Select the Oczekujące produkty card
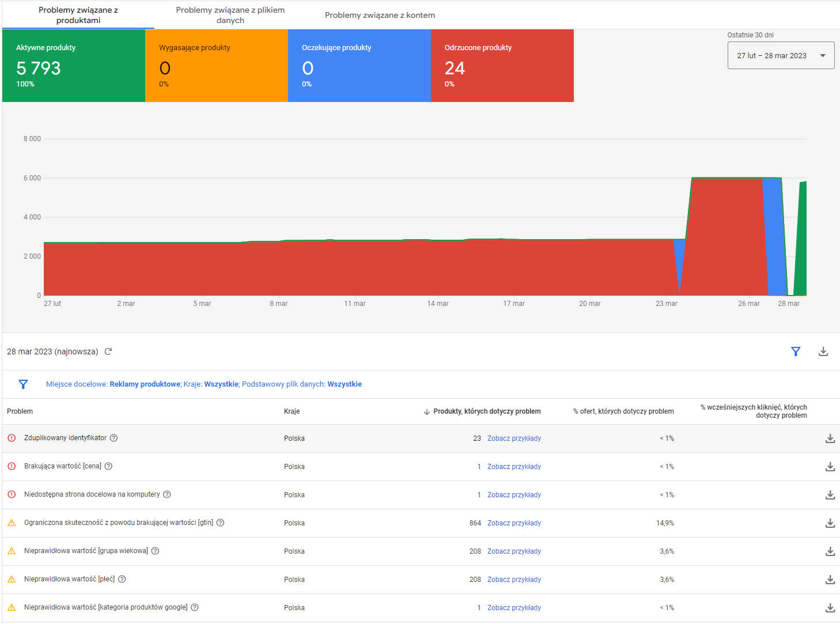Image resolution: width=840 pixels, height=624 pixels. (360, 66)
